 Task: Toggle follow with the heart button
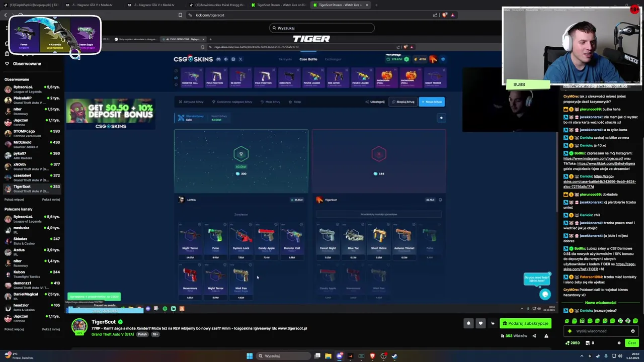click(x=480, y=323)
